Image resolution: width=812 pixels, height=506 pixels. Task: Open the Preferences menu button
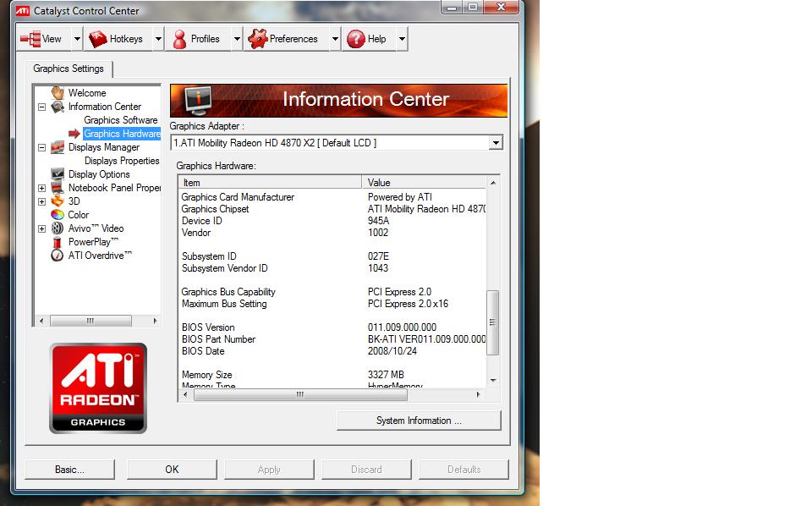tap(287, 39)
